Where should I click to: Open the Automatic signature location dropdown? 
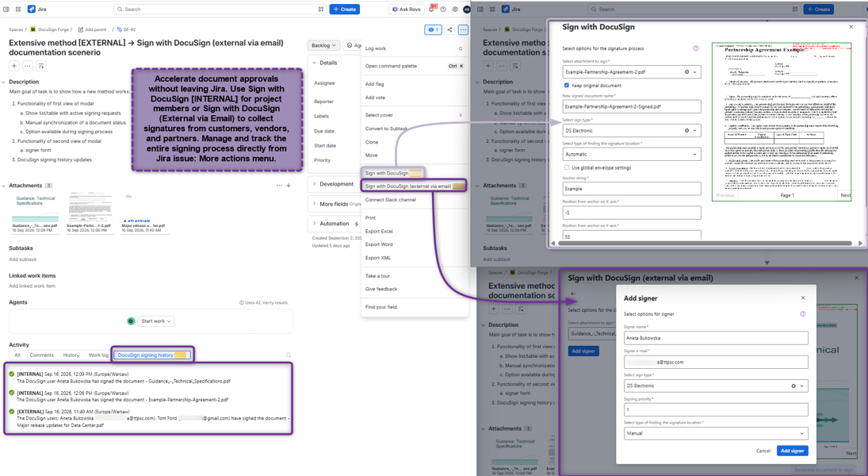(x=632, y=155)
